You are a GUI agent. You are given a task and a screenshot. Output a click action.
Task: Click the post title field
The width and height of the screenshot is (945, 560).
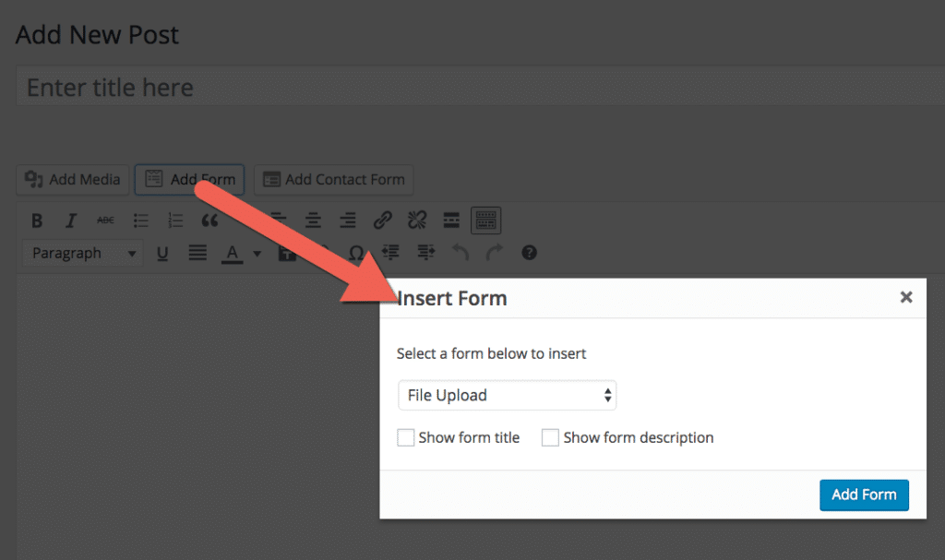(x=480, y=88)
